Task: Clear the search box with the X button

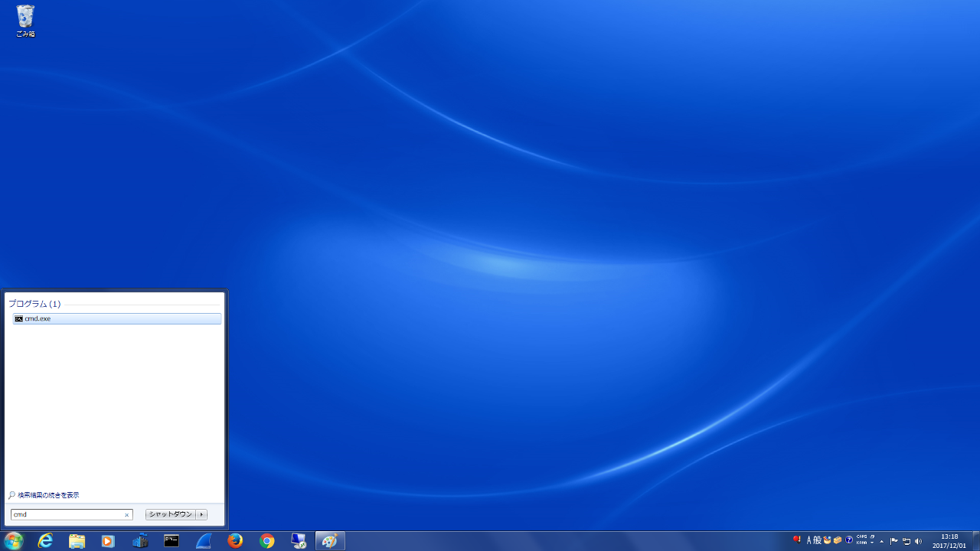Action: tap(127, 515)
